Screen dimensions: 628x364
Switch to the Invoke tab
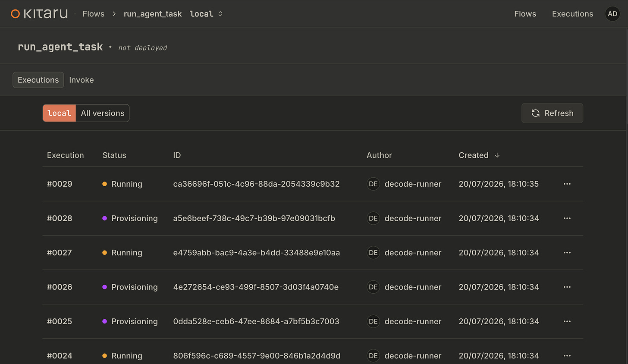[x=82, y=80]
